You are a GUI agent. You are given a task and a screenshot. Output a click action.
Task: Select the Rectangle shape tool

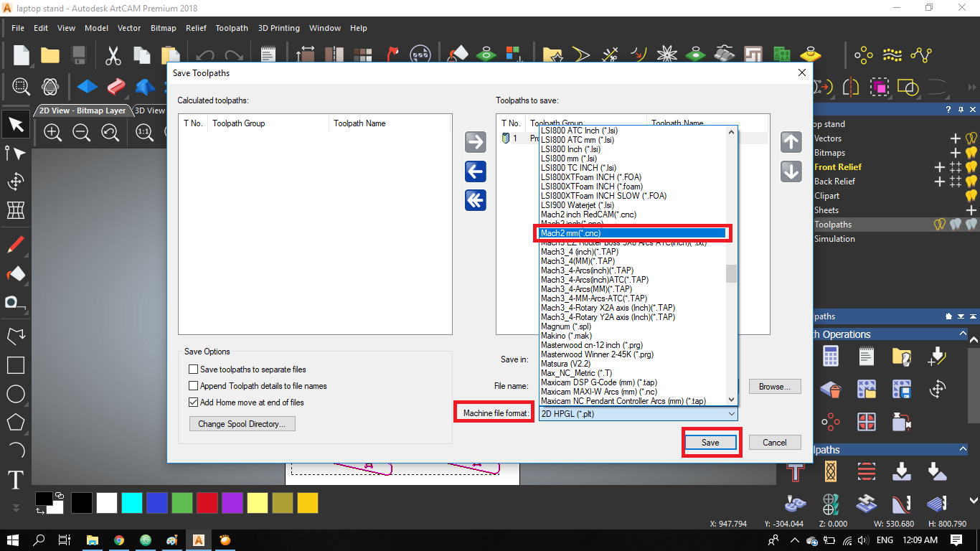pos(16,364)
